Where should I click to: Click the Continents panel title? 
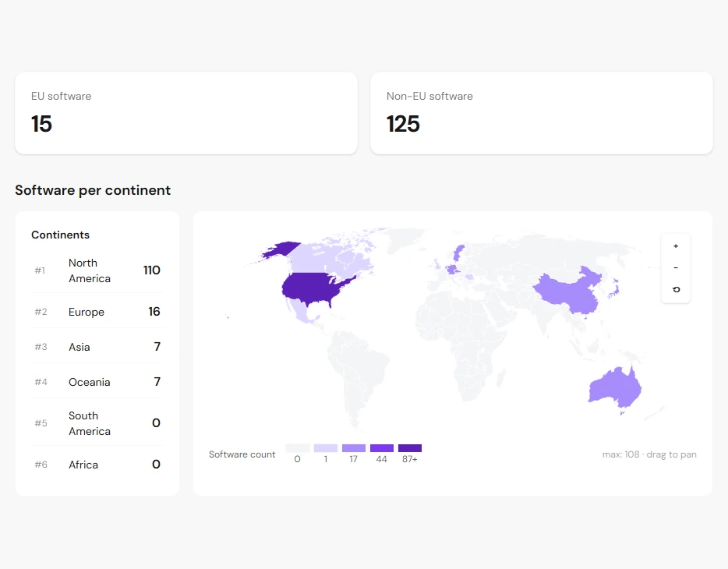60,235
